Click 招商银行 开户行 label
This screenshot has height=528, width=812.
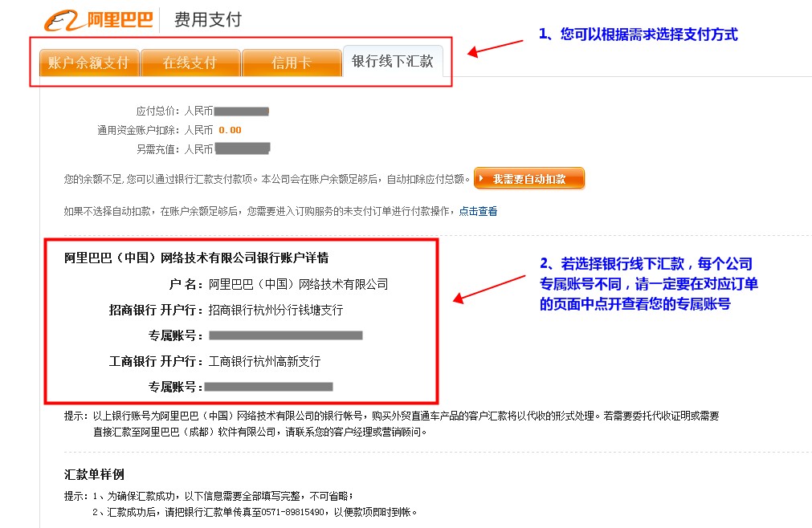click(155, 310)
